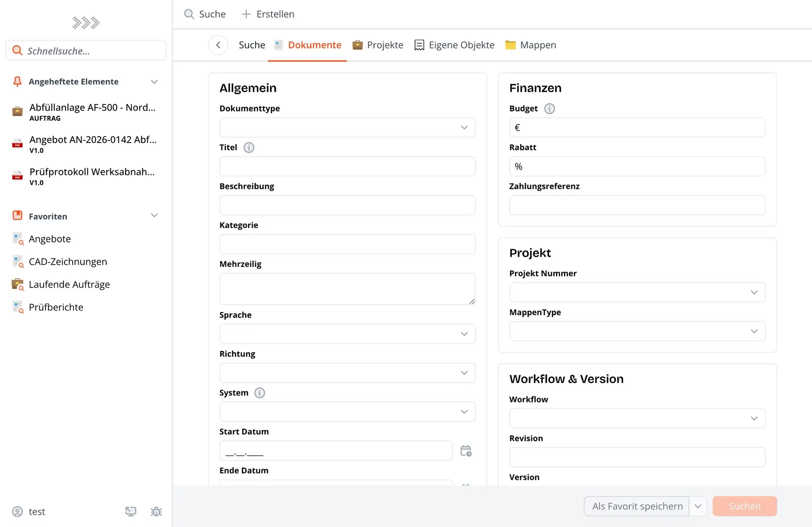This screenshot has height=527, width=812.
Task: Click Als Favorit speichern button
Action: 637,506
